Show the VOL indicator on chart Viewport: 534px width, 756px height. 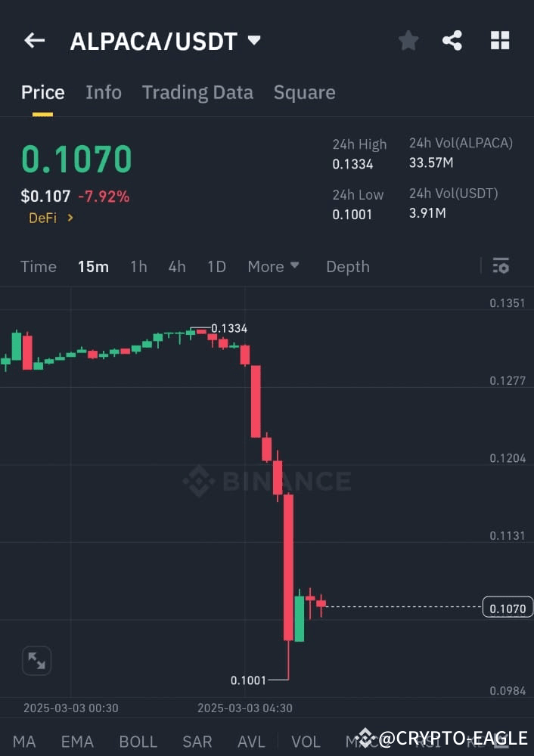[x=306, y=742]
